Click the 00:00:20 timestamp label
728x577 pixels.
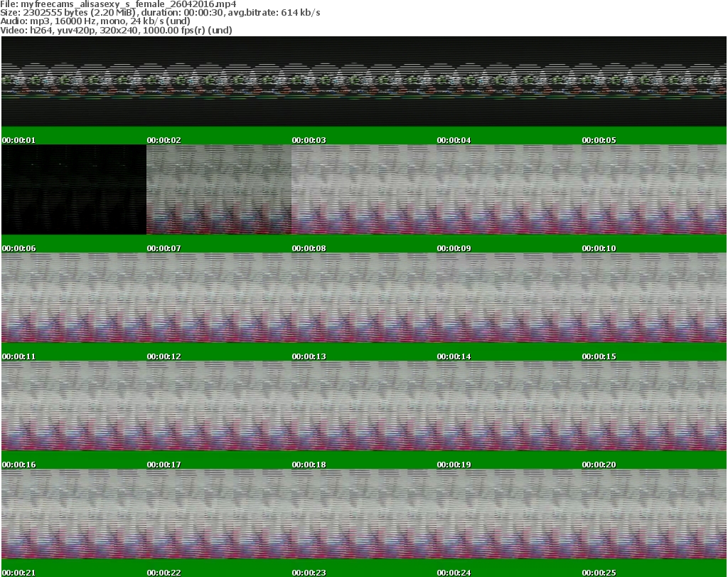coord(599,465)
